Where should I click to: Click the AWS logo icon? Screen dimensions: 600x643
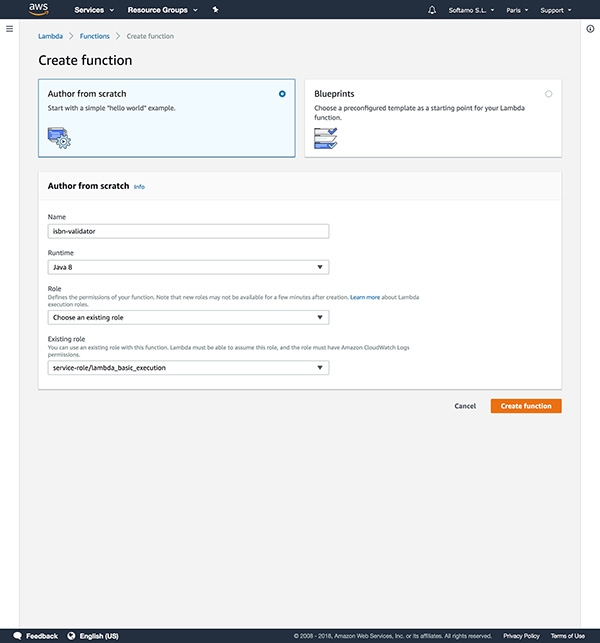[38, 10]
